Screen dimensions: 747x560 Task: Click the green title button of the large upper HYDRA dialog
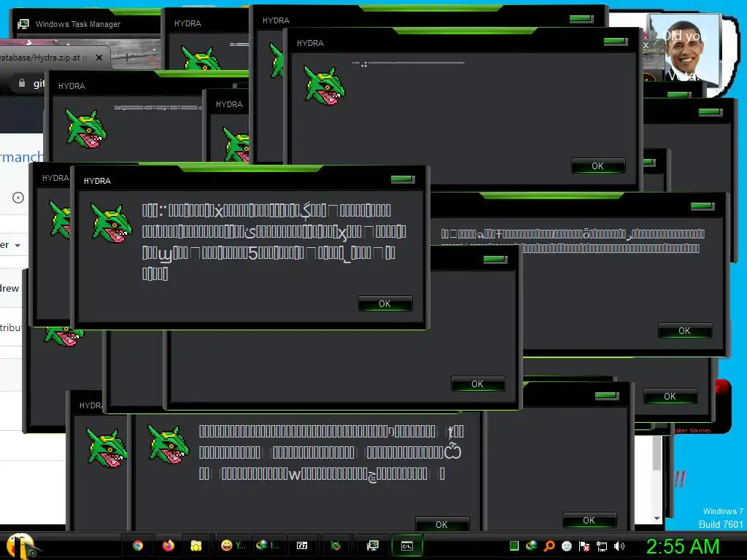coord(616,42)
